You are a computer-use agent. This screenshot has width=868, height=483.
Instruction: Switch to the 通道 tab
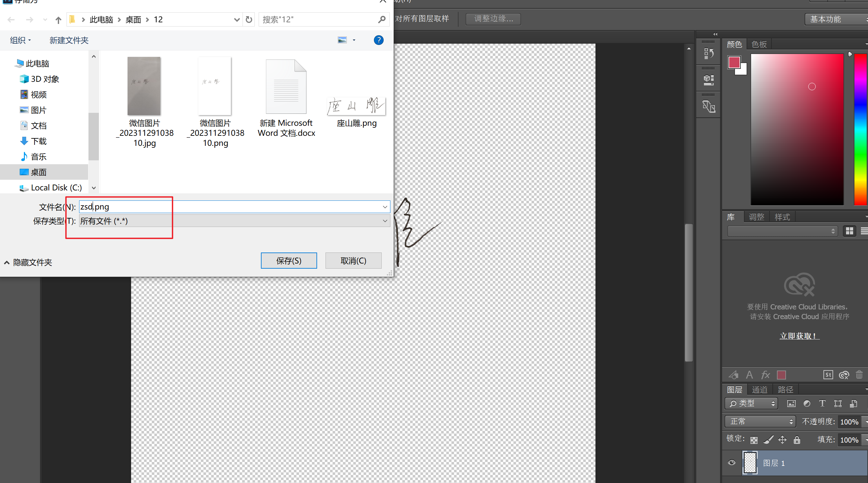(x=759, y=390)
